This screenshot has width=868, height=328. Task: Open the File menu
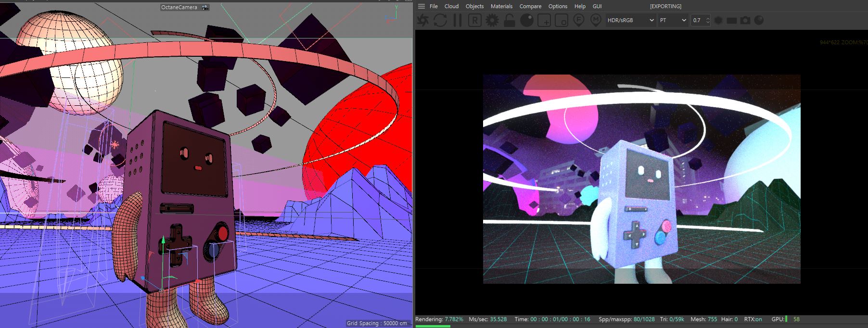(x=434, y=6)
